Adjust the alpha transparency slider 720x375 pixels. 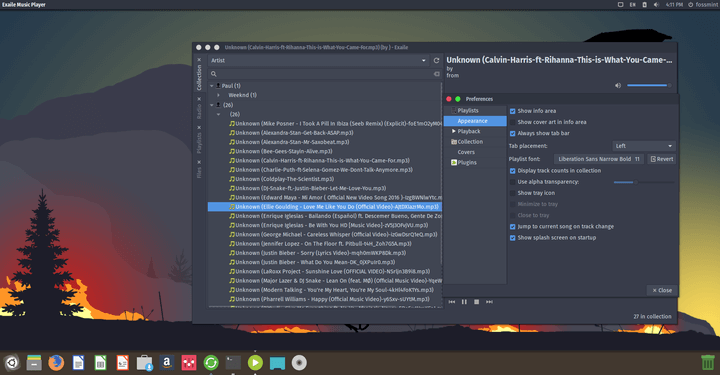point(644,182)
